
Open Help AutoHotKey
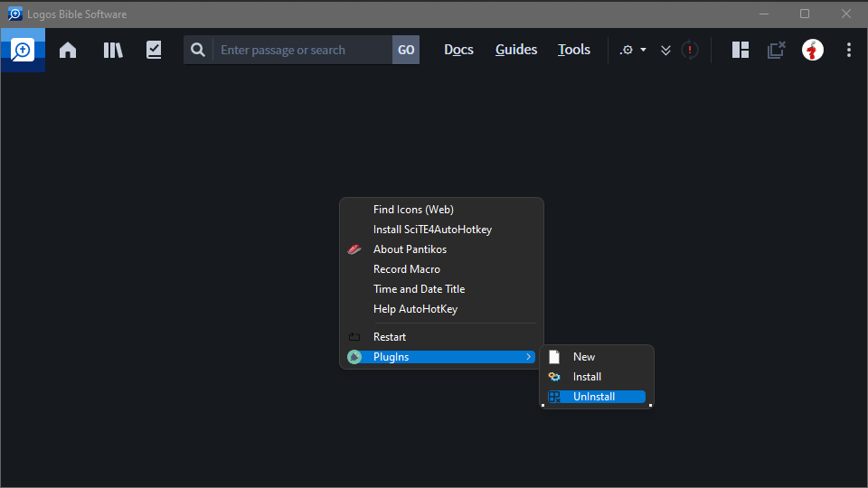pyautogui.click(x=441, y=309)
